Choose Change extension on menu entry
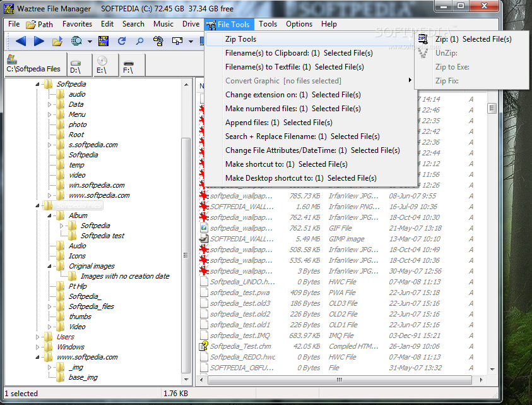The height and width of the screenshot is (405, 532). (310, 95)
